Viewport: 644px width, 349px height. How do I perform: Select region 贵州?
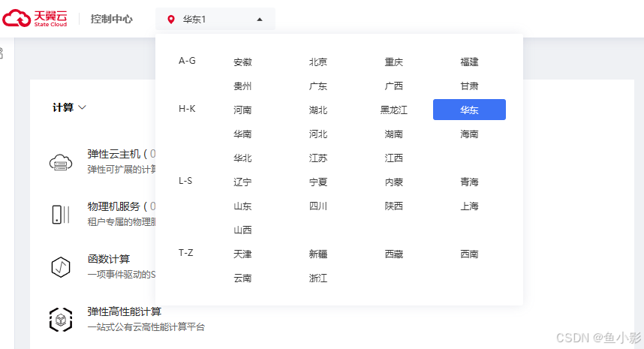tap(242, 86)
